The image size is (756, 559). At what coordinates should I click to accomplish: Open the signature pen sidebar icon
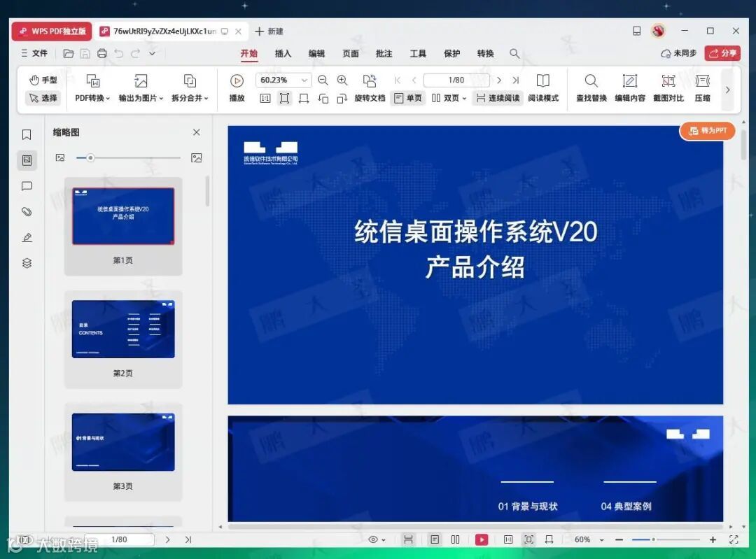[x=27, y=238]
